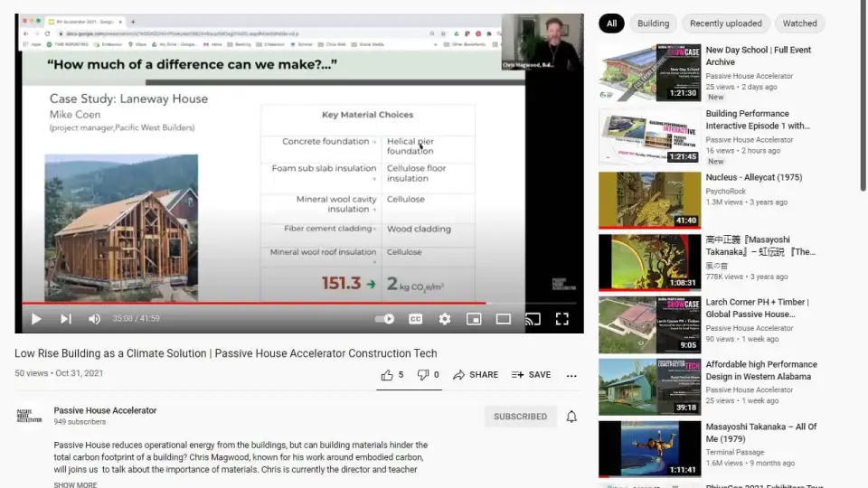Viewport: 868px width, 488px height.
Task: Seek using the red video progress bar
Action: click(x=271, y=303)
